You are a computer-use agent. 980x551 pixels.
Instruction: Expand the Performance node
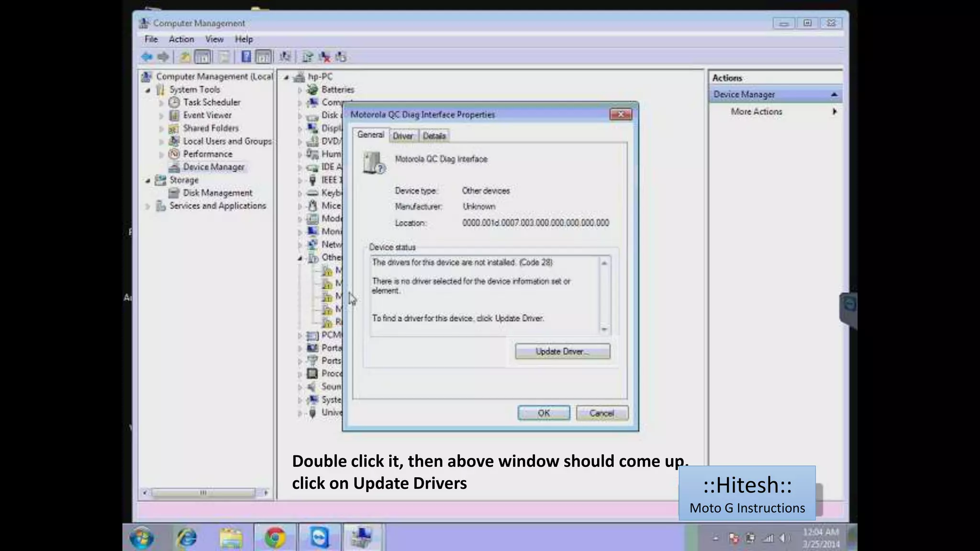tap(161, 154)
